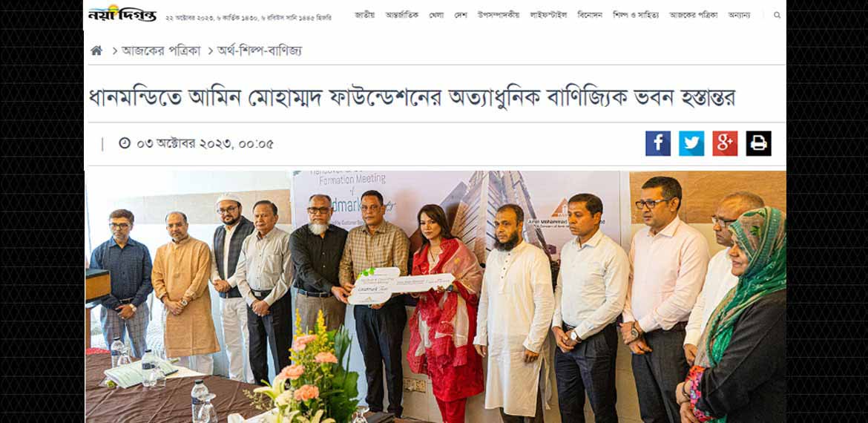Click the clock icon beside date
Image resolution: width=868 pixels, height=423 pixels.
click(x=125, y=143)
